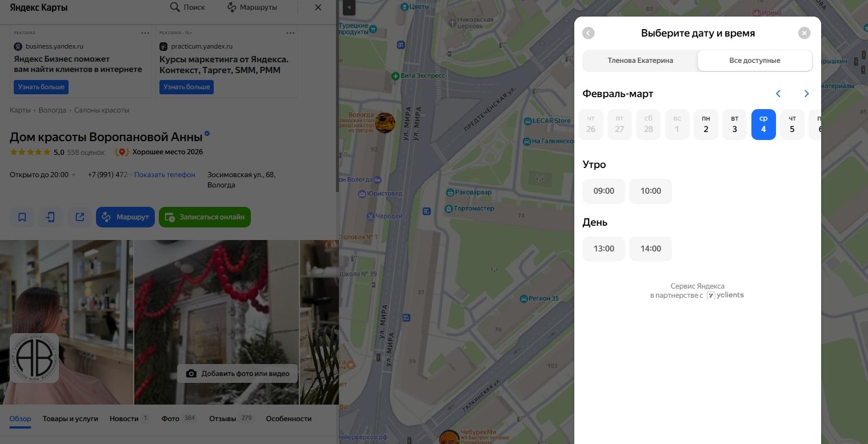Click the send to phone icon
The height and width of the screenshot is (444, 868).
(51, 217)
